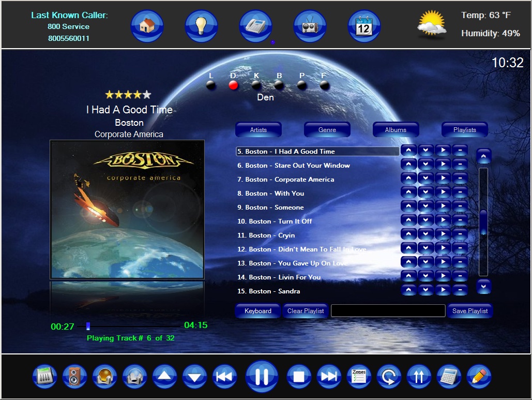The width and height of the screenshot is (532, 400).
Task: Click the double up arrows icon
Action: pyautogui.click(x=419, y=377)
